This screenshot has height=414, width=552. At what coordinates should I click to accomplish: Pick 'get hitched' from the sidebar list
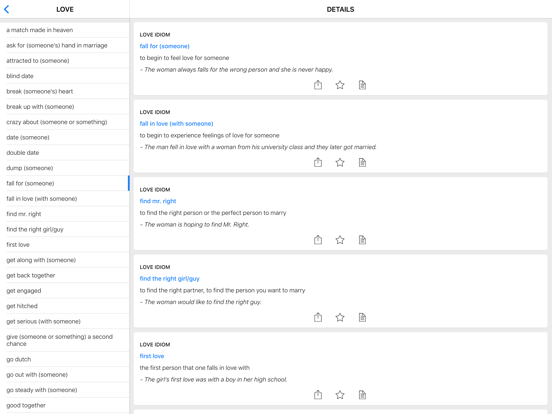click(64, 306)
